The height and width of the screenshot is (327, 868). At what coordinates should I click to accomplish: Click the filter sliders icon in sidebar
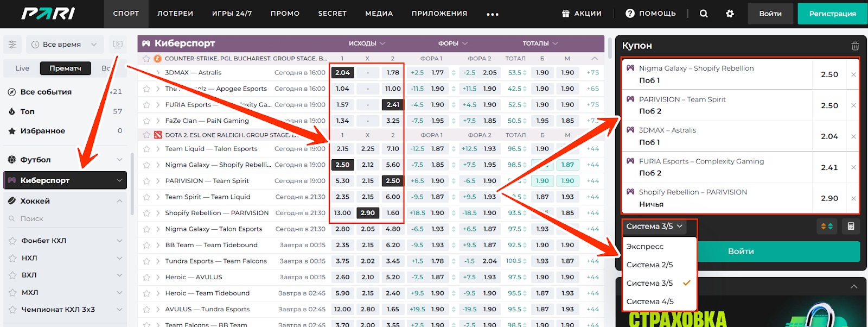[12, 45]
